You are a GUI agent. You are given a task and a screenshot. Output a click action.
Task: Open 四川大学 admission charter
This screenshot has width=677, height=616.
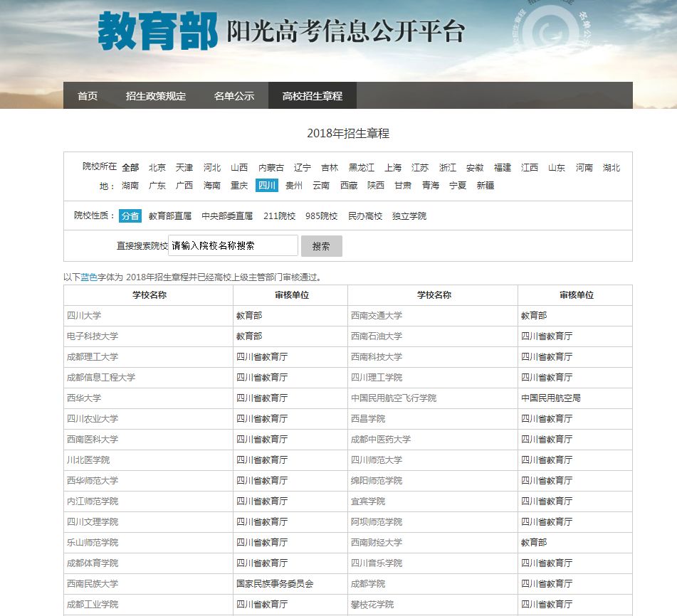pyautogui.click(x=84, y=315)
